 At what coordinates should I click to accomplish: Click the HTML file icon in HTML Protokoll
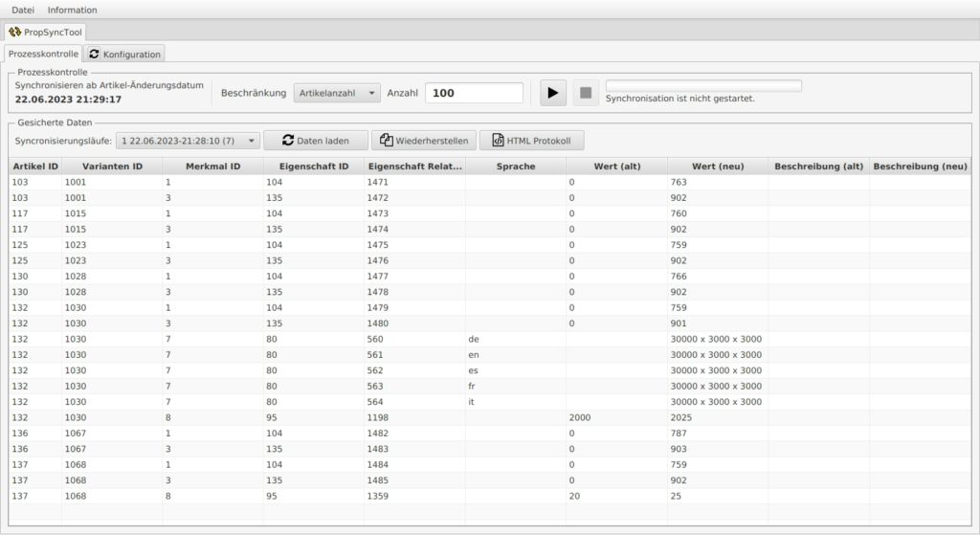(498, 141)
